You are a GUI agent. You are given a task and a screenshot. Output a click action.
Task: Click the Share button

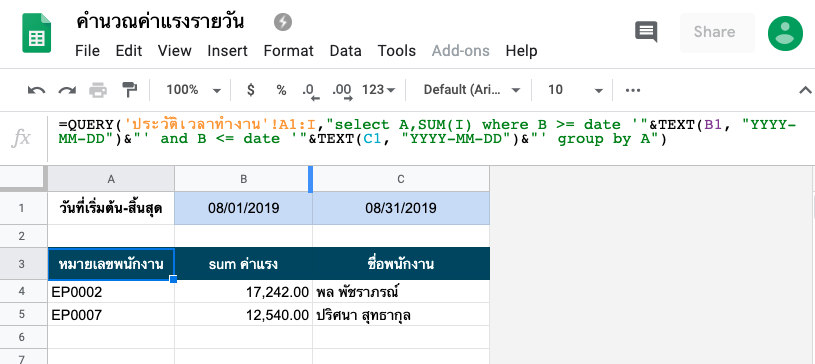(717, 32)
